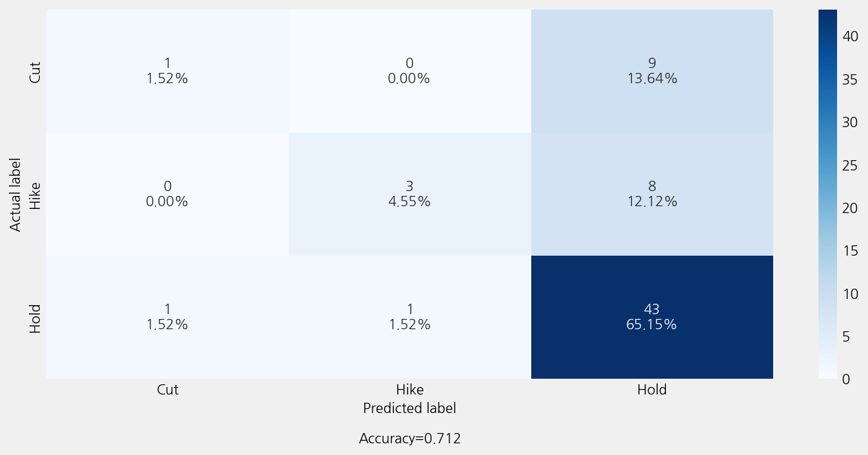The image size is (868, 455).
Task: Click the 'Accuracy=0.712' text below the chart
Action: [410, 439]
